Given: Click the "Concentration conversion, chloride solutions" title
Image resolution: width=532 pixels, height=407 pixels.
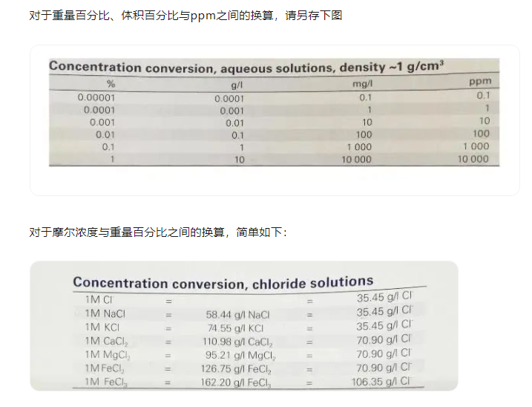Looking at the screenshot, I should click(223, 282).
